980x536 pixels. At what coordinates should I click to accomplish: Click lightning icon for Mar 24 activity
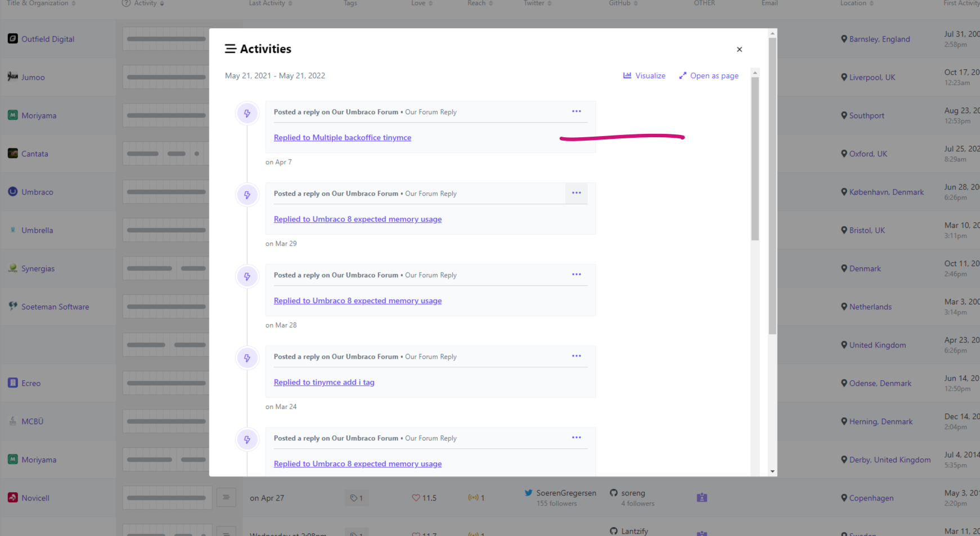tap(247, 358)
